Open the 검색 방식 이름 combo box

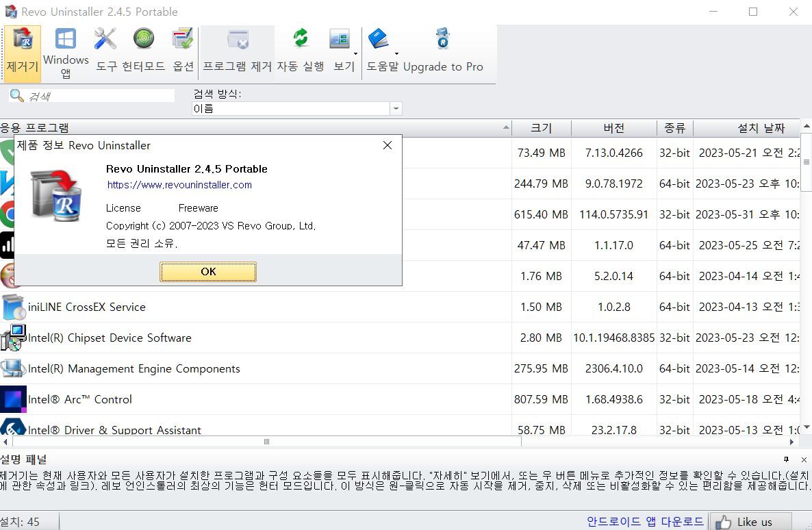296,108
